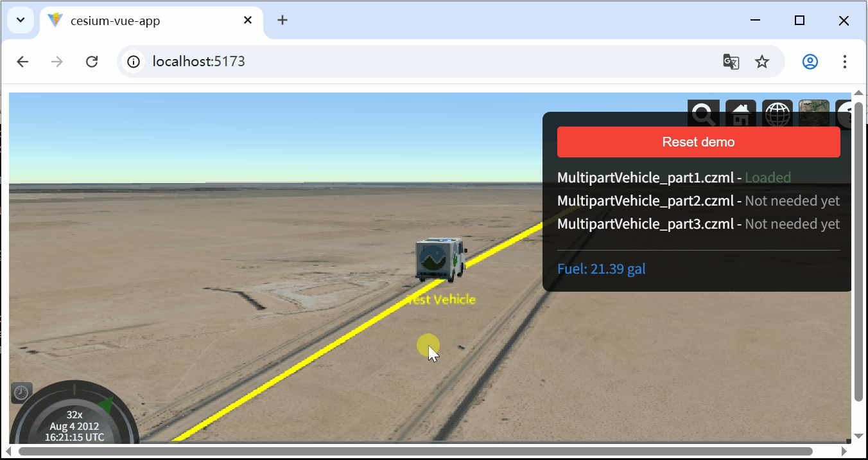Go back in browser history
868x460 pixels.
coord(22,62)
